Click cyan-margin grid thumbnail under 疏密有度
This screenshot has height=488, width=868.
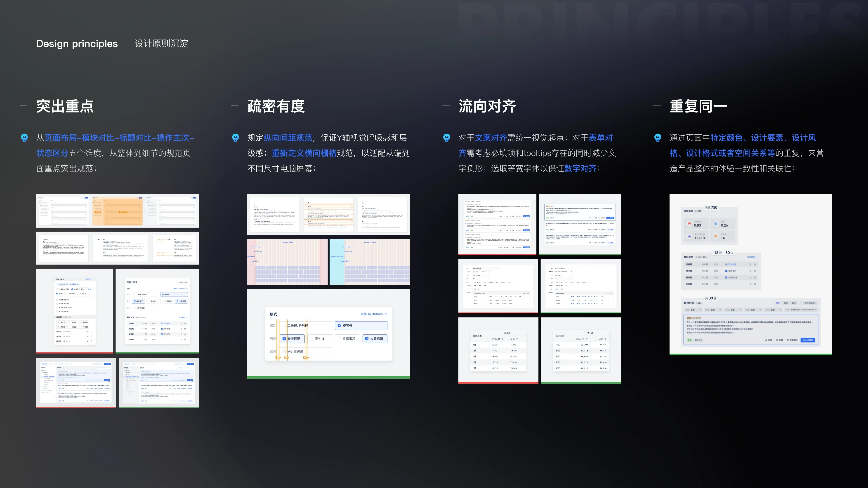[370, 262]
